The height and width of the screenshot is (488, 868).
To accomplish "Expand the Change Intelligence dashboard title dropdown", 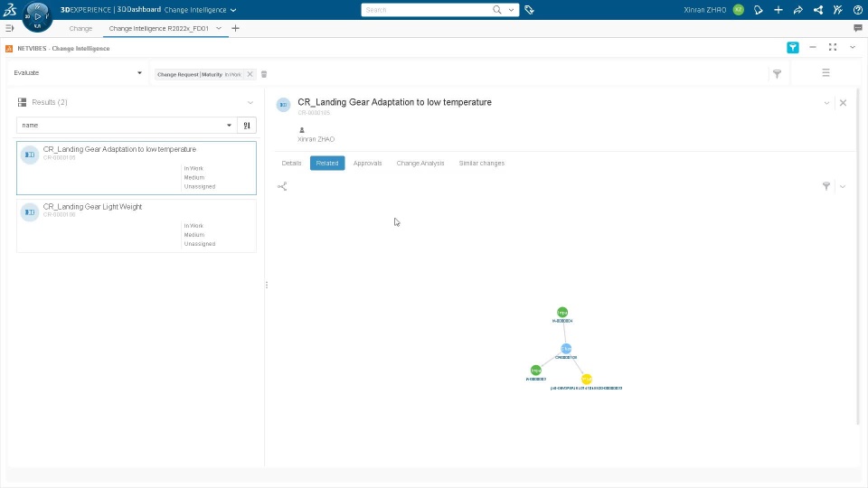I will pyautogui.click(x=233, y=10).
